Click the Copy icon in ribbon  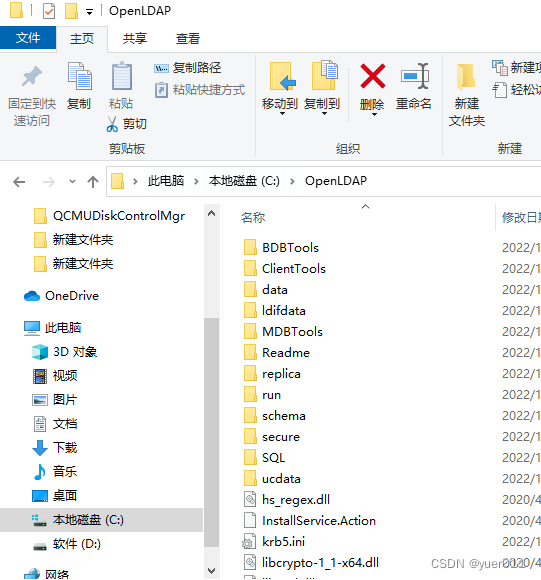pos(80,76)
